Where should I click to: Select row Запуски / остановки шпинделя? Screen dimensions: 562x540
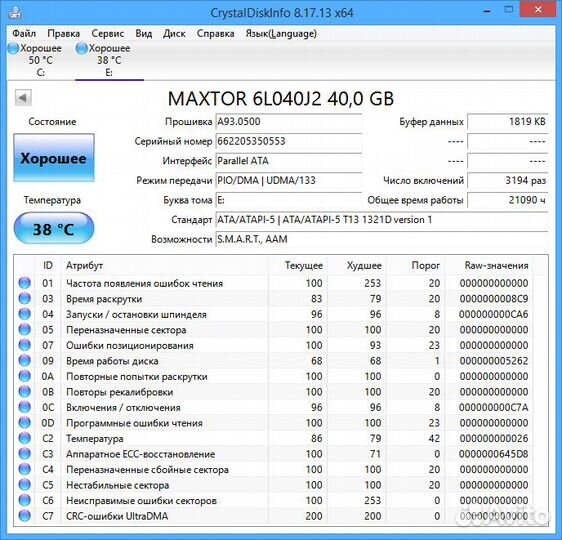point(274,314)
